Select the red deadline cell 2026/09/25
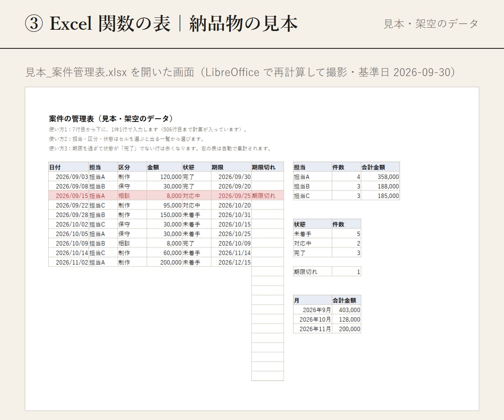 tap(231, 196)
